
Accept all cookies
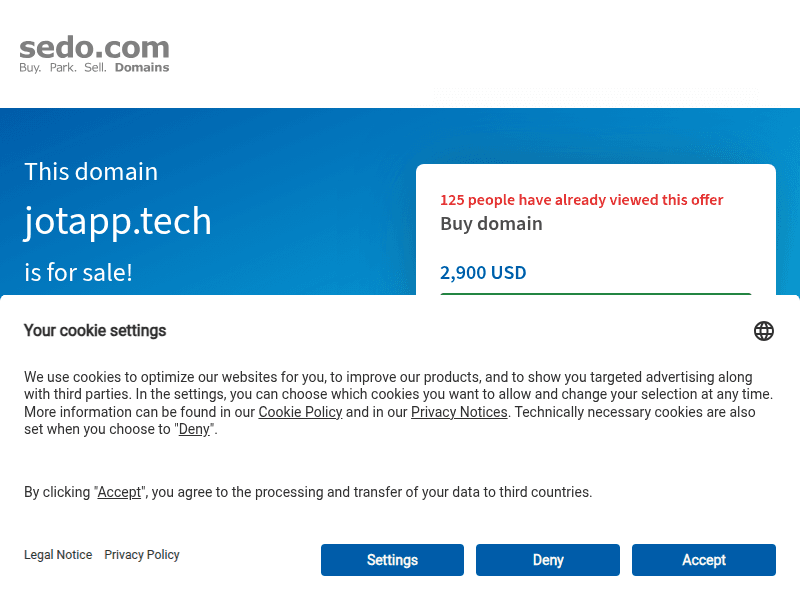pos(704,560)
